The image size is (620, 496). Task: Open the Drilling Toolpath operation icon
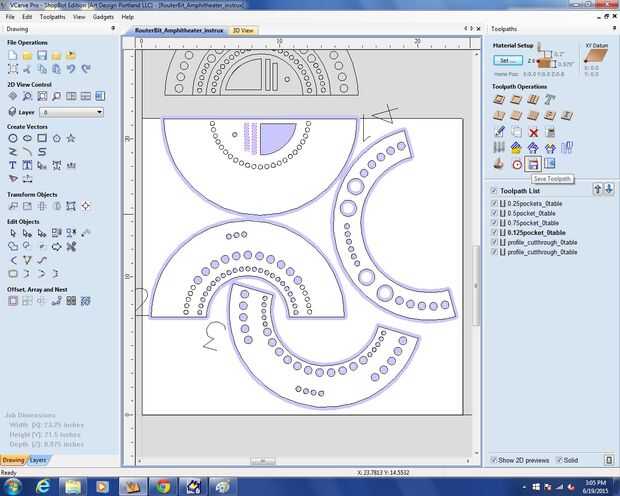coord(533,100)
